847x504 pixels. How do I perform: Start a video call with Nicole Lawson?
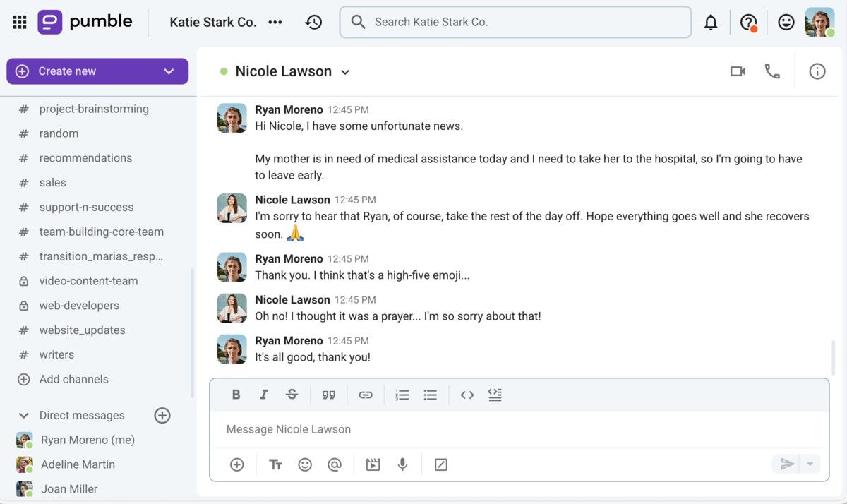738,71
